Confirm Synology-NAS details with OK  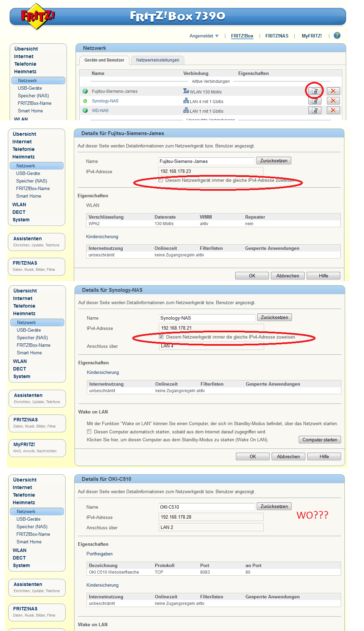point(253,456)
